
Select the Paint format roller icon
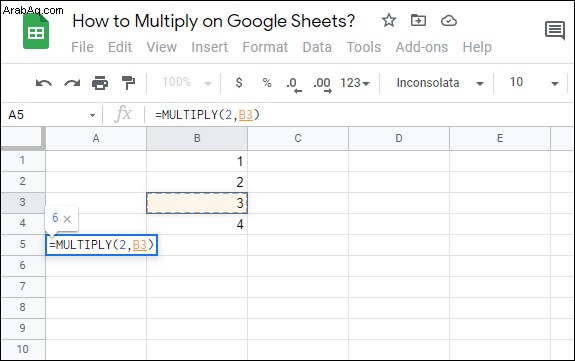[x=128, y=83]
